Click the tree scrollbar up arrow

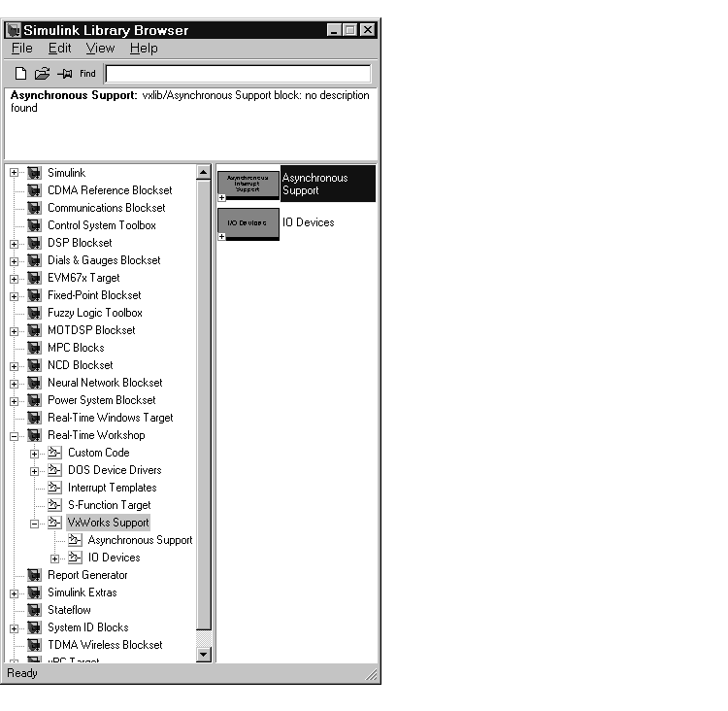[x=204, y=172]
